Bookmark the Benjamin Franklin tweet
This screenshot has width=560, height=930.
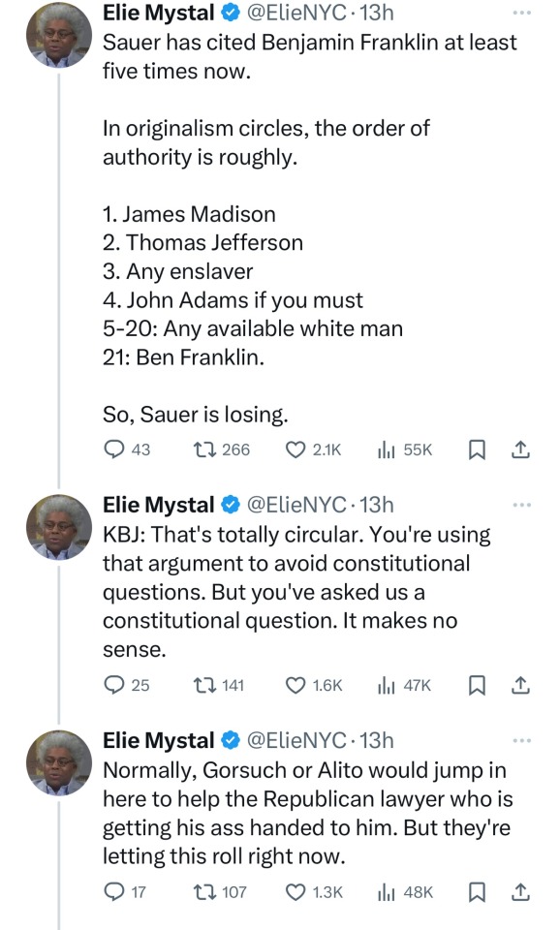[477, 450]
